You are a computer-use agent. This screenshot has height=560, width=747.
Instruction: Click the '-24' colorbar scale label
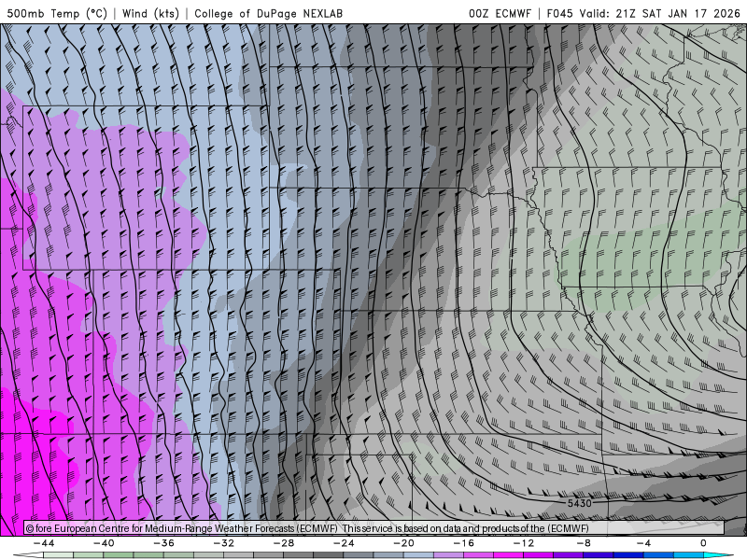(344, 543)
